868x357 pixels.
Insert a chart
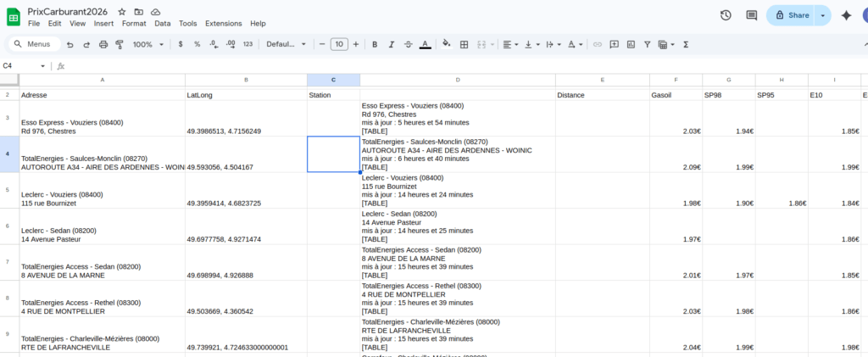pos(631,44)
